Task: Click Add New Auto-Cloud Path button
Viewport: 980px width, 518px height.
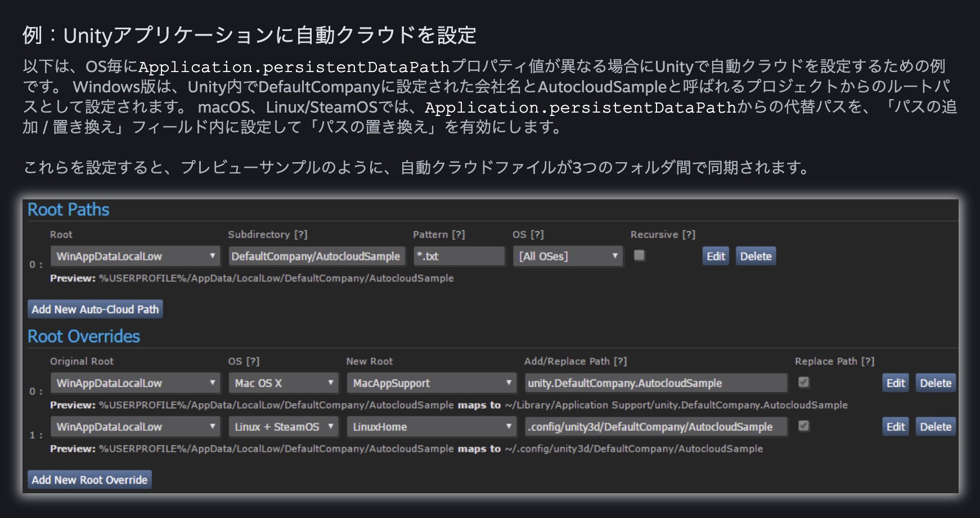Action: pos(95,309)
